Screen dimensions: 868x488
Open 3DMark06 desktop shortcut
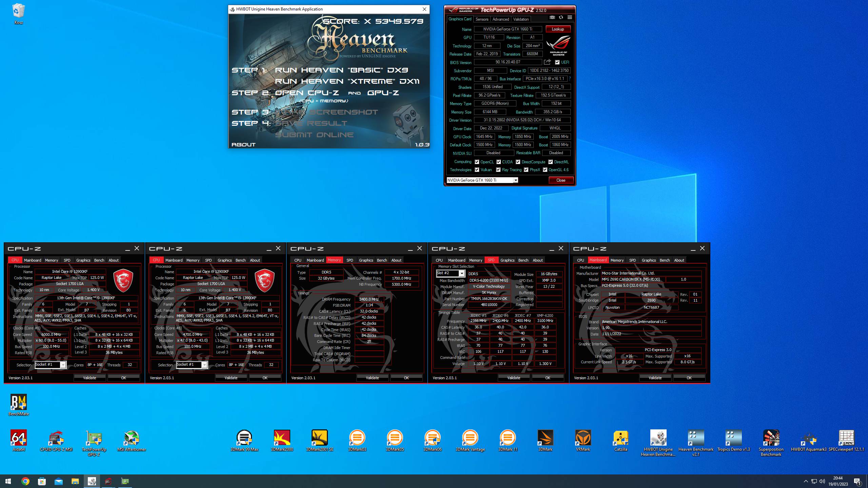pyautogui.click(x=432, y=441)
